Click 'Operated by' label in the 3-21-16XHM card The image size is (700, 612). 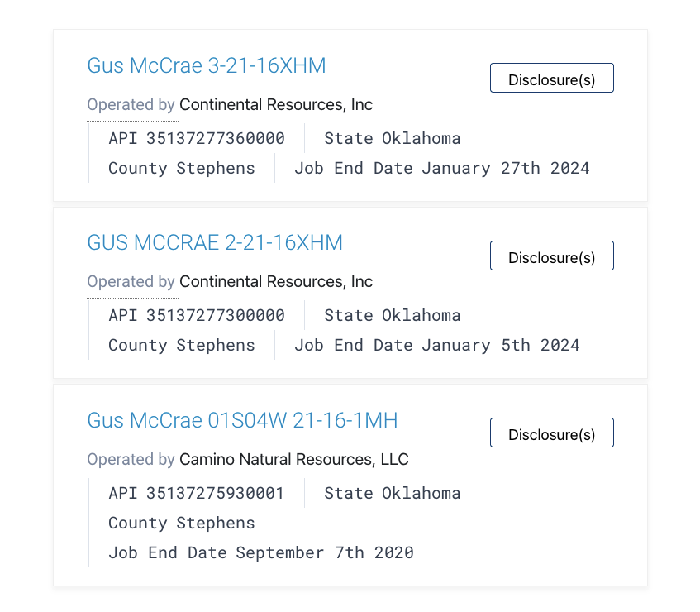[x=131, y=104]
